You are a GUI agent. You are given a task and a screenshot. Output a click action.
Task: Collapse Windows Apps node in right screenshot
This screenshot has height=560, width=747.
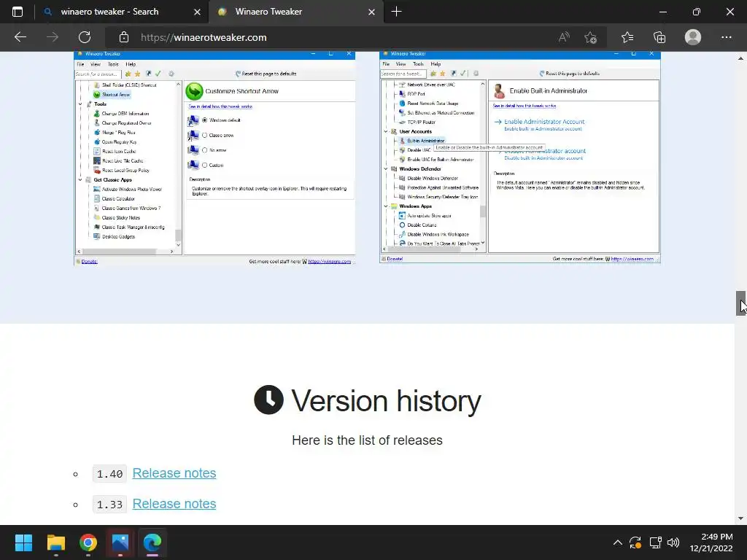[385, 206]
